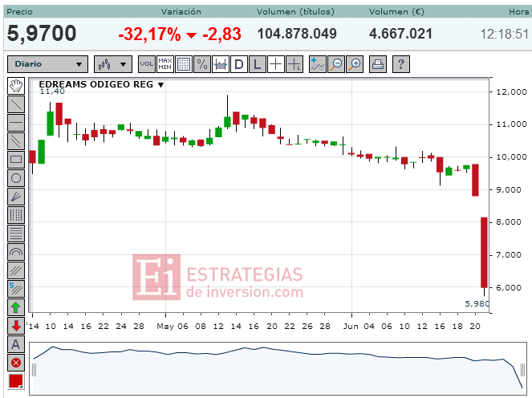Click the change value -2,83

pyautogui.click(x=222, y=34)
